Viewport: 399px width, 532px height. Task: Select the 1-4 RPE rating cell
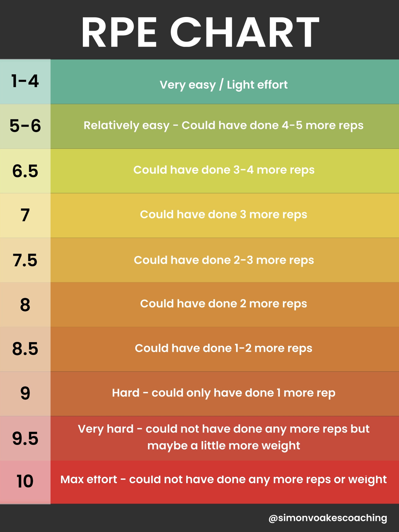tap(25, 81)
